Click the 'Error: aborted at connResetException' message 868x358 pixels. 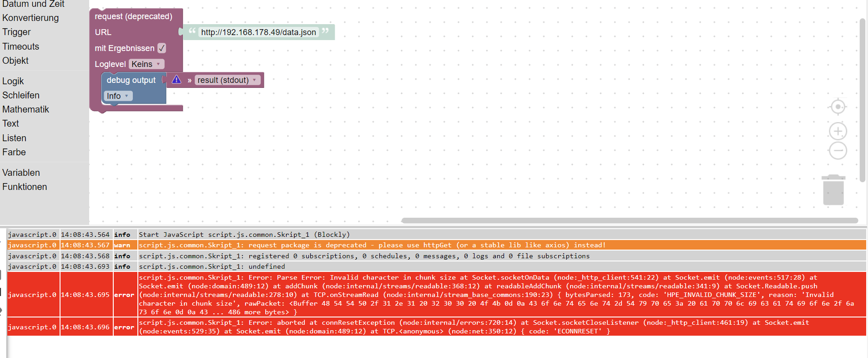pos(502,327)
